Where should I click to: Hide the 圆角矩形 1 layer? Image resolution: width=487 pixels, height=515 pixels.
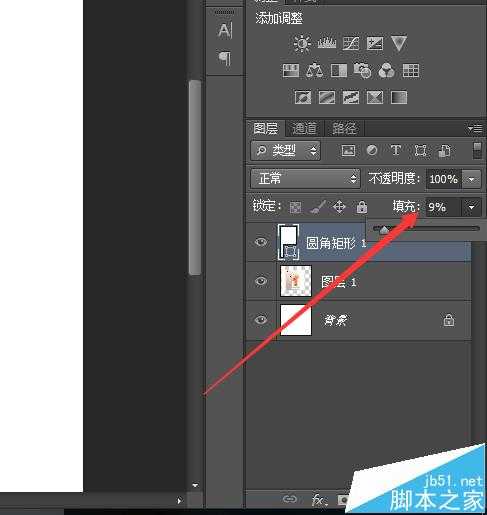pos(261,242)
